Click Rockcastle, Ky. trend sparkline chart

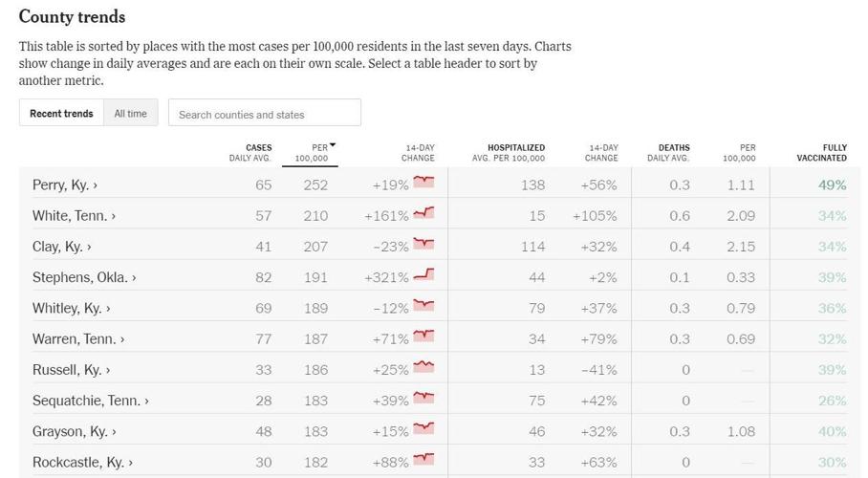(x=423, y=460)
